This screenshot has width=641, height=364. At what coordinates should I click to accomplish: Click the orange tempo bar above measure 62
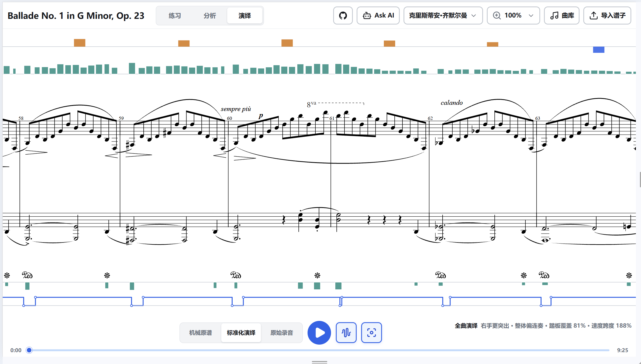pos(492,44)
